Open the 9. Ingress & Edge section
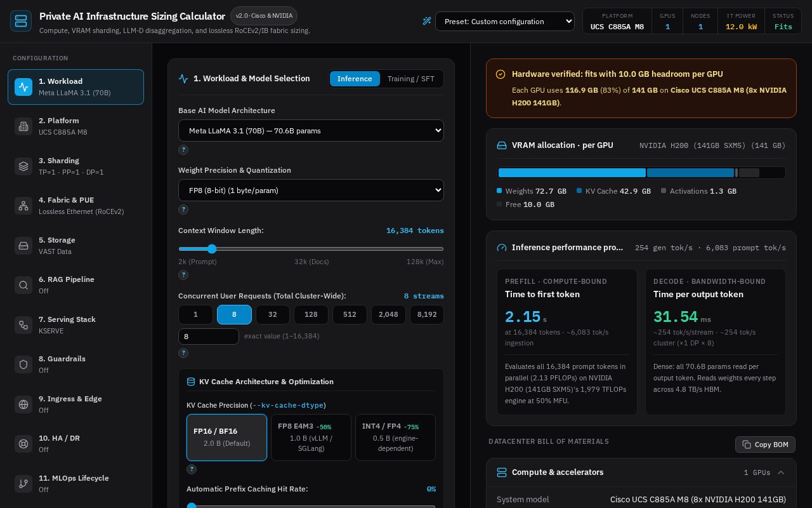 [75, 404]
